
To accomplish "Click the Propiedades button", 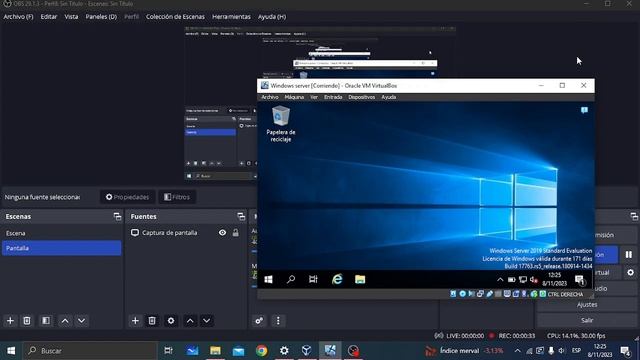I will point(127,197).
